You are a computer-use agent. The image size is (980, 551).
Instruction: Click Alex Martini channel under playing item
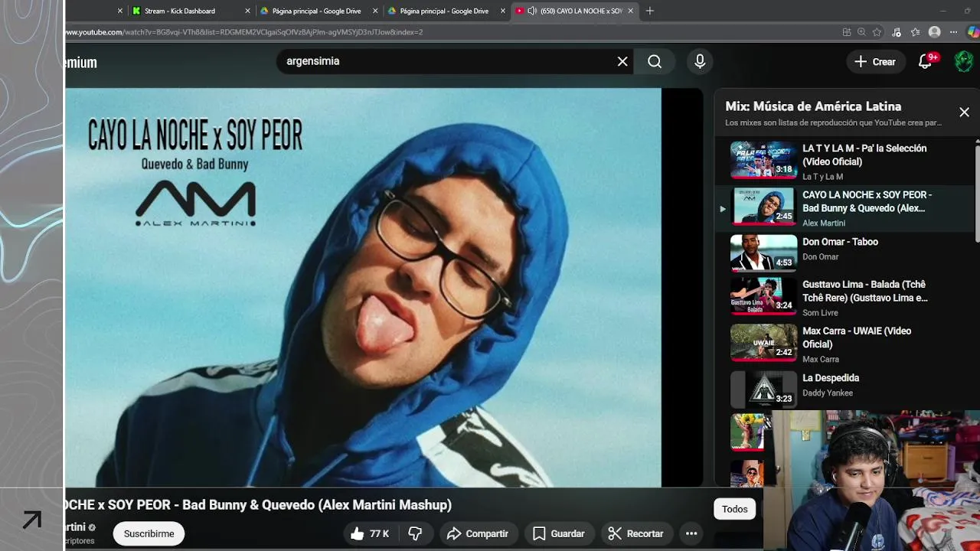click(824, 223)
